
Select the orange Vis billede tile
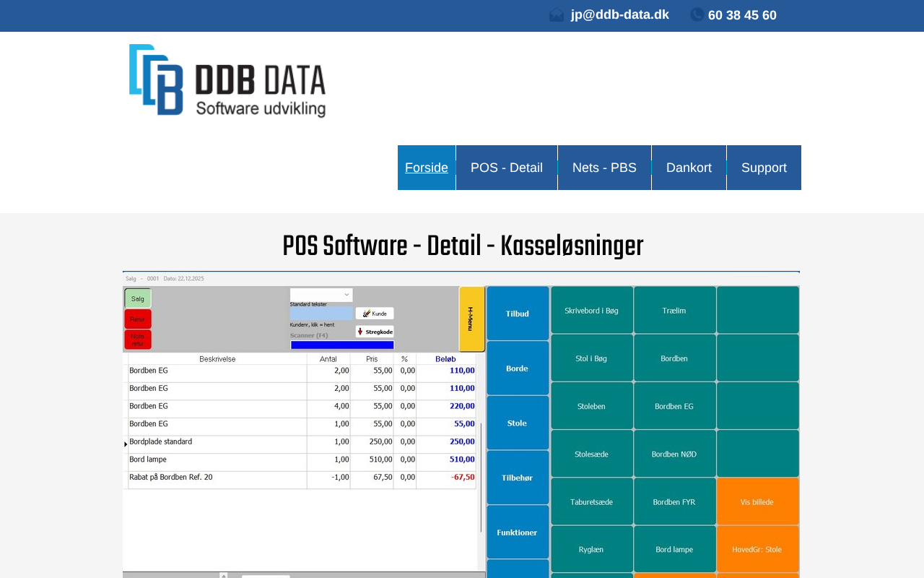[757, 501]
